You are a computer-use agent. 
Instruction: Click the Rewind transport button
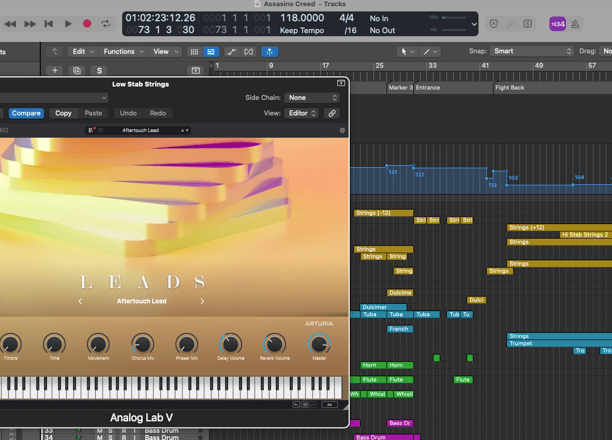click(x=10, y=24)
